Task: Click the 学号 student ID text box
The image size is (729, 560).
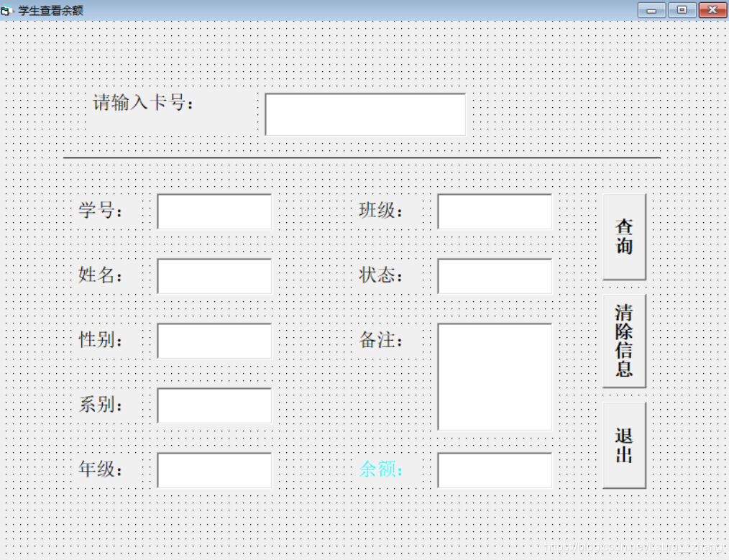Action: click(x=213, y=211)
